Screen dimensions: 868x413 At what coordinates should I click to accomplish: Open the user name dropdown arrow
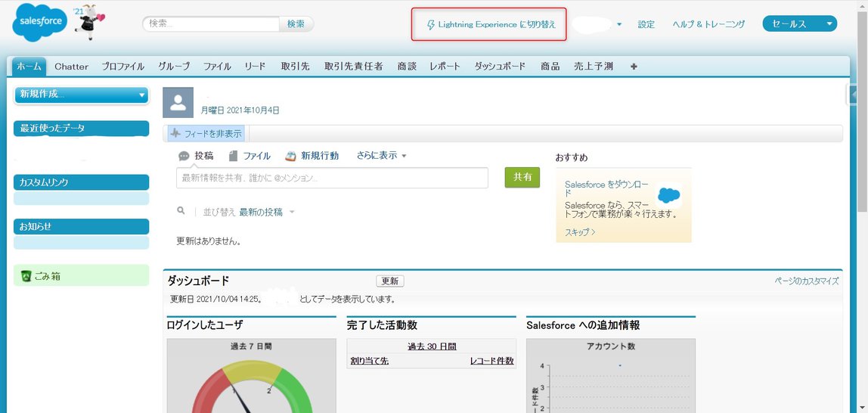coord(619,24)
